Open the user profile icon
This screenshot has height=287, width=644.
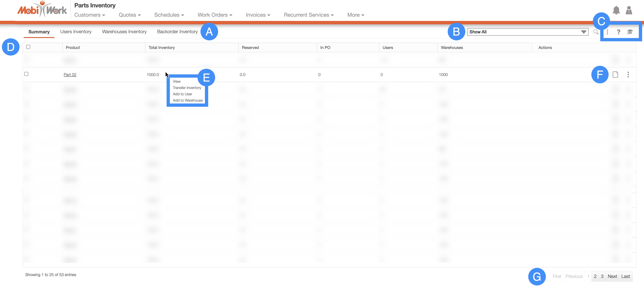pyautogui.click(x=629, y=11)
